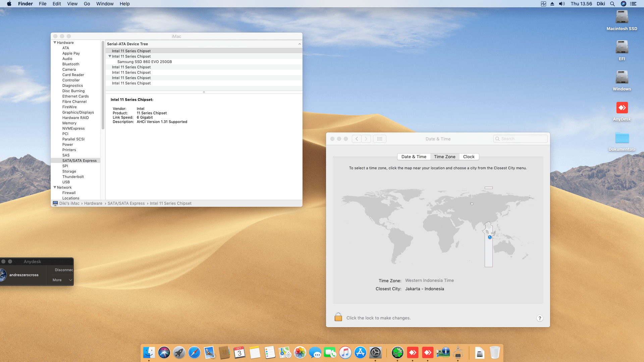Click the Disconnect button in Anydesk
Image resolution: width=644 pixels, height=362 pixels.
[63, 270]
